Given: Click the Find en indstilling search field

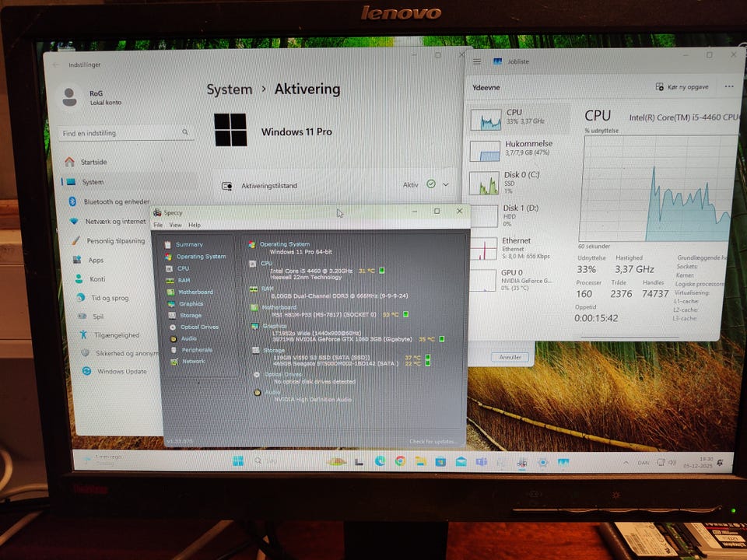Looking at the screenshot, I should click(x=126, y=133).
